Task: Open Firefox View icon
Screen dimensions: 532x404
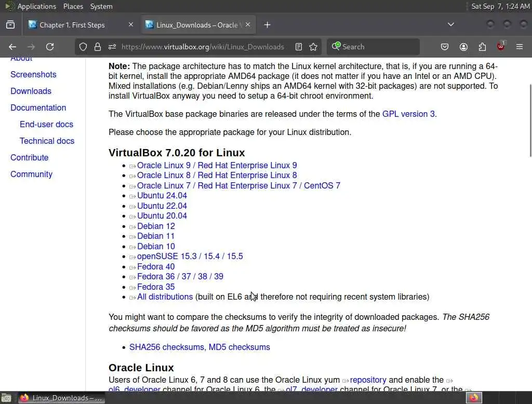Action: tap(10, 25)
